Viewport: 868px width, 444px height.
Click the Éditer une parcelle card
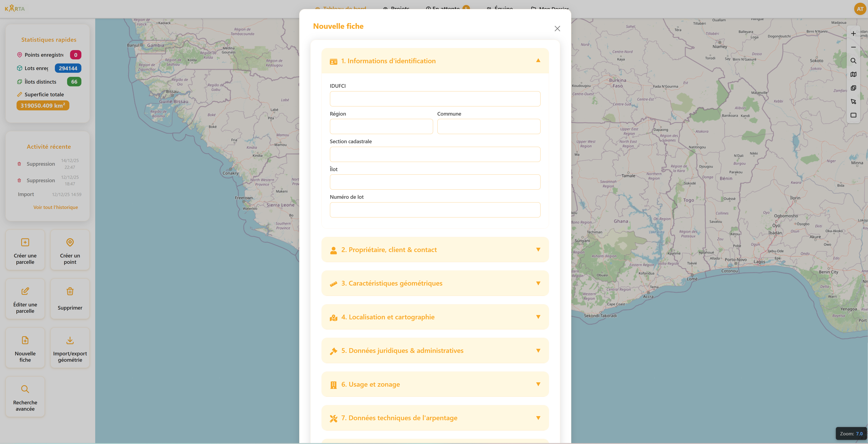pyautogui.click(x=25, y=299)
